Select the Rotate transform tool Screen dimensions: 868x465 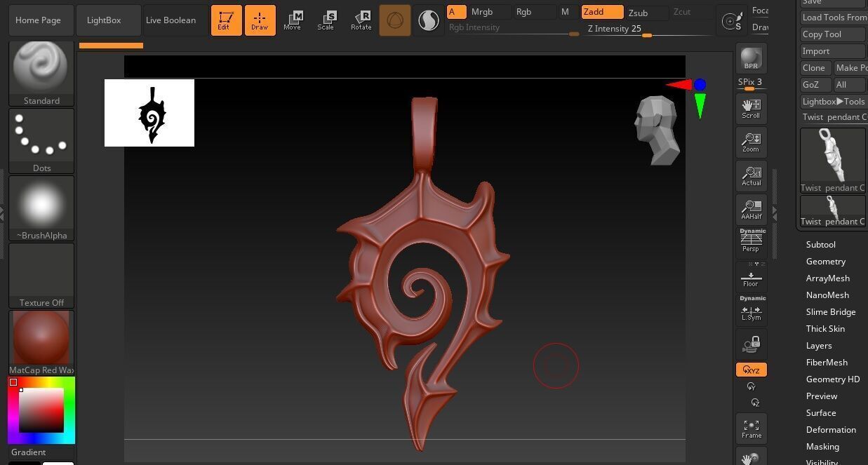click(x=361, y=20)
